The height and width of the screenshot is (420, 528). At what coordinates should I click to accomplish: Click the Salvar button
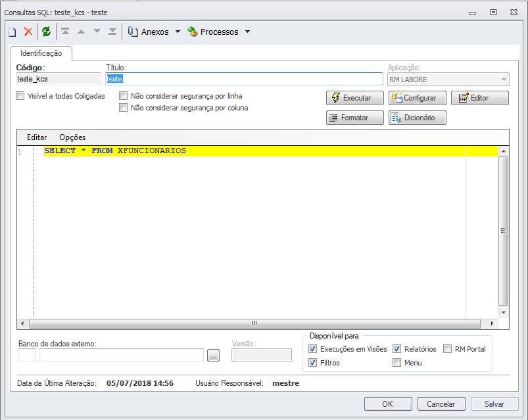point(494,404)
